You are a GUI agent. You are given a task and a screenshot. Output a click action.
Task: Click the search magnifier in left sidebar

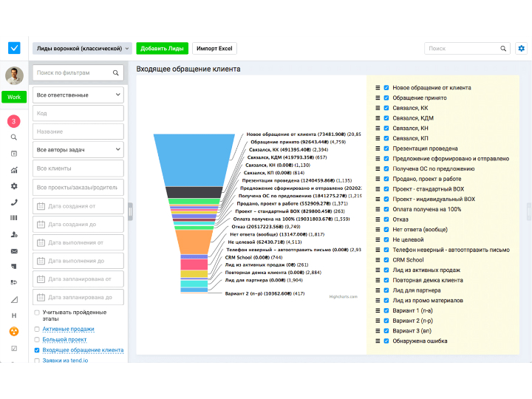click(14, 137)
